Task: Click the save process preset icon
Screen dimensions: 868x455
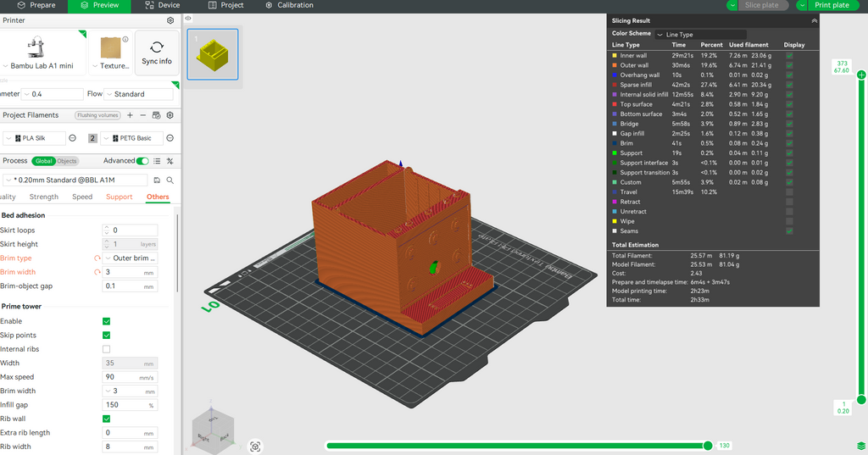Action: tap(157, 180)
